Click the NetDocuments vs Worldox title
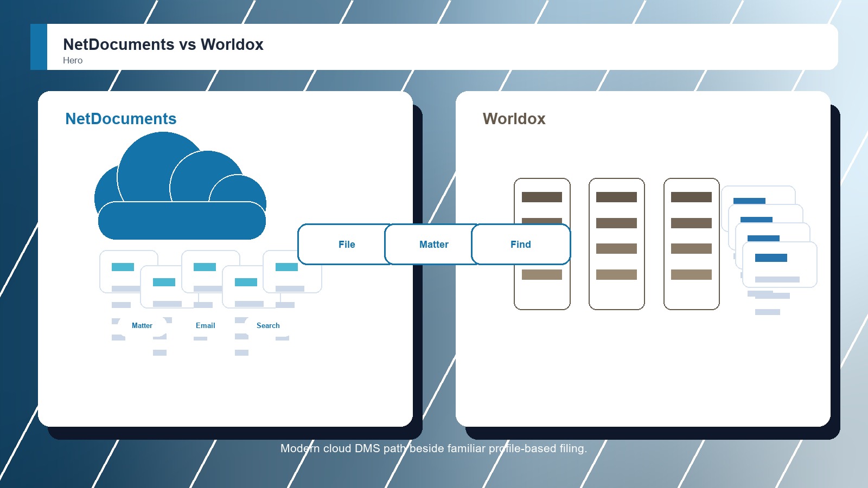 pyautogui.click(x=163, y=44)
